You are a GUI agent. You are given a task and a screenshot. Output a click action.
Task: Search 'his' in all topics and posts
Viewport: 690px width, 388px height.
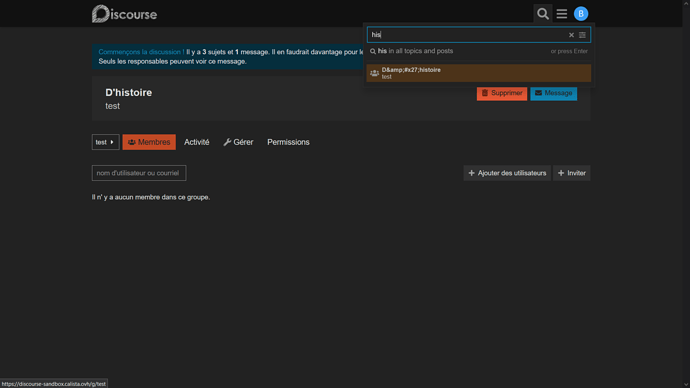(x=479, y=51)
